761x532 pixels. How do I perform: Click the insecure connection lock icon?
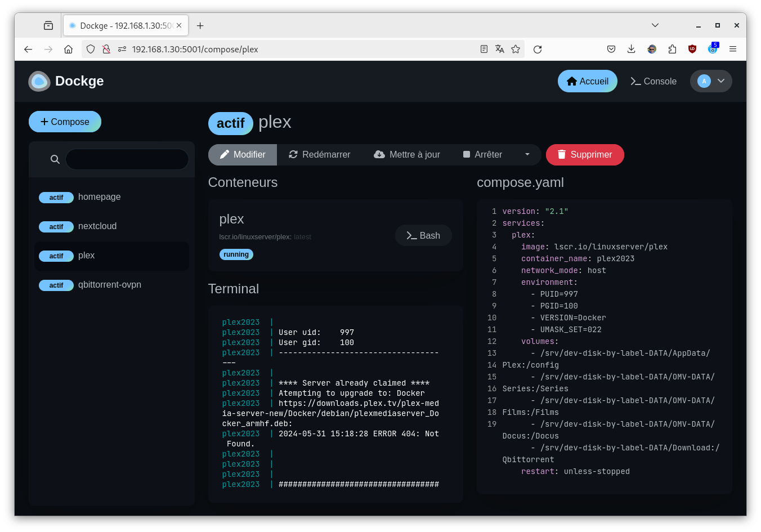click(106, 49)
